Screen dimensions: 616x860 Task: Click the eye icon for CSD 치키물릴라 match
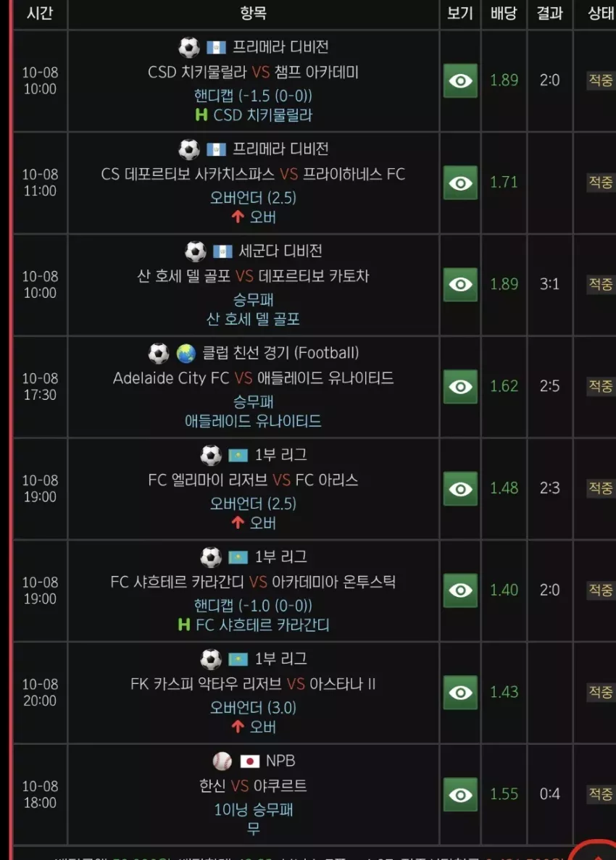tap(460, 80)
